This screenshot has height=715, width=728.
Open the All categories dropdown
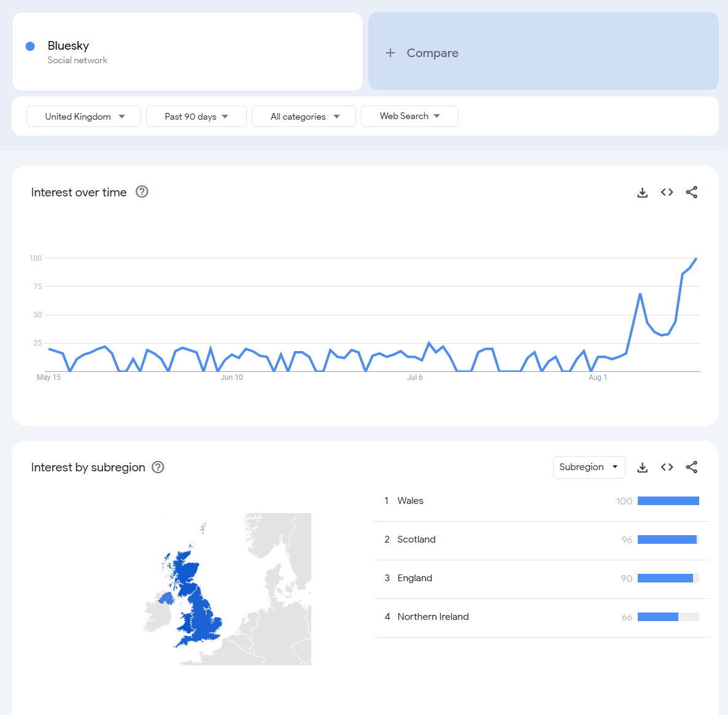[x=304, y=117]
